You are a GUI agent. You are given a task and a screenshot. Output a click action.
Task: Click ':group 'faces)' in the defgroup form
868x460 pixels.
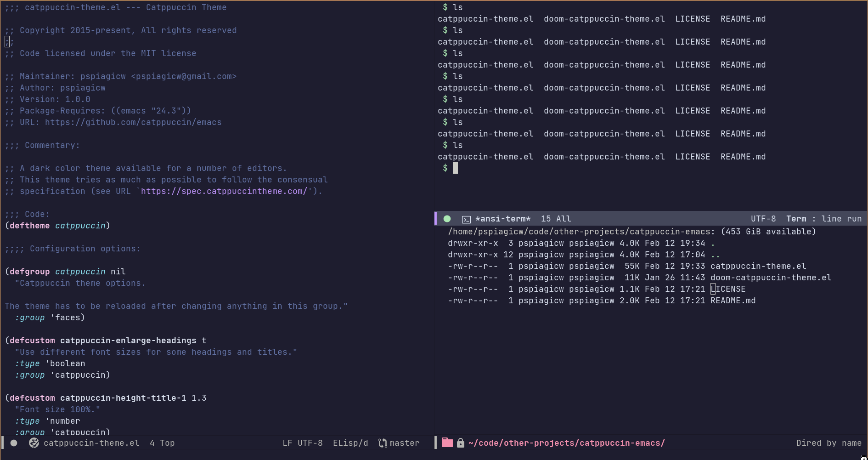(50, 318)
